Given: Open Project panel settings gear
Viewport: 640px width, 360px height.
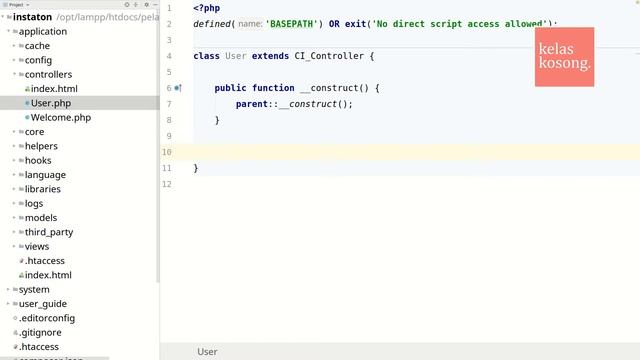Looking at the screenshot, I should 147,4.
